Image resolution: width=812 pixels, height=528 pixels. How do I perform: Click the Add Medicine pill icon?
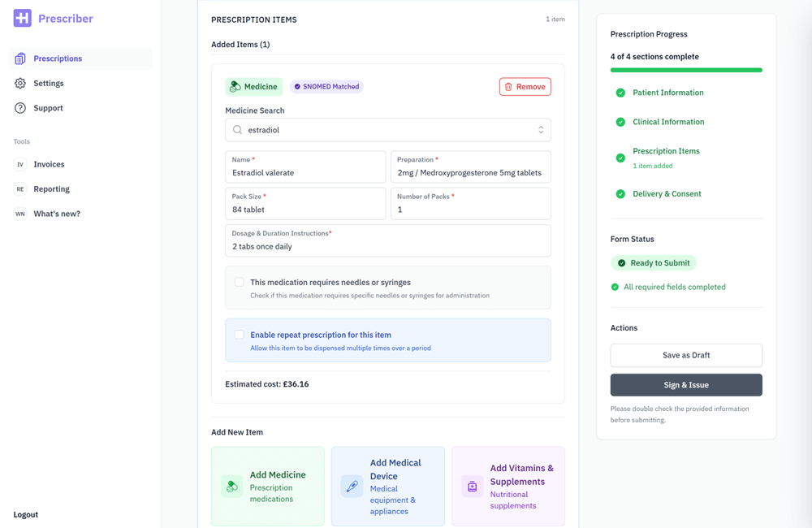pos(232,487)
